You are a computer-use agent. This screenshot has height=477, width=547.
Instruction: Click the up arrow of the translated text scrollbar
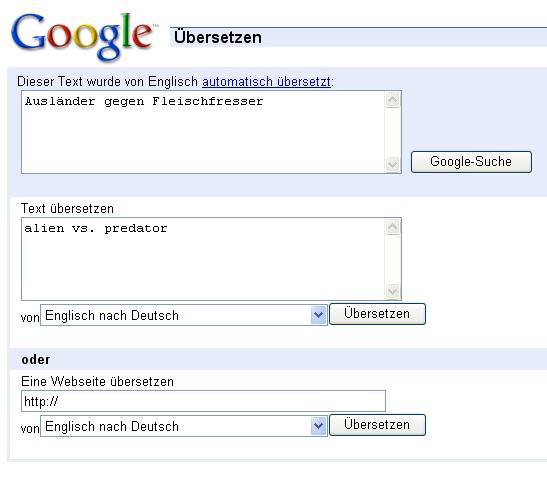coord(393,100)
